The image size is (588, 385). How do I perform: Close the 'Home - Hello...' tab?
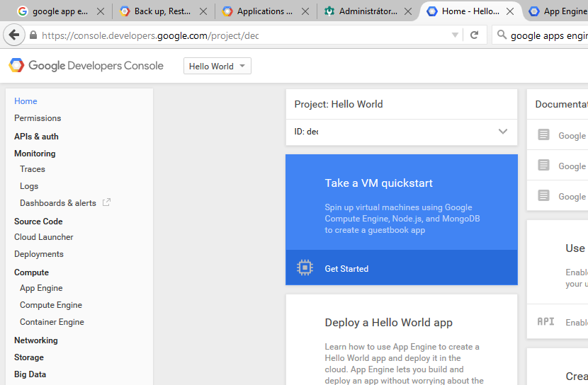510,11
